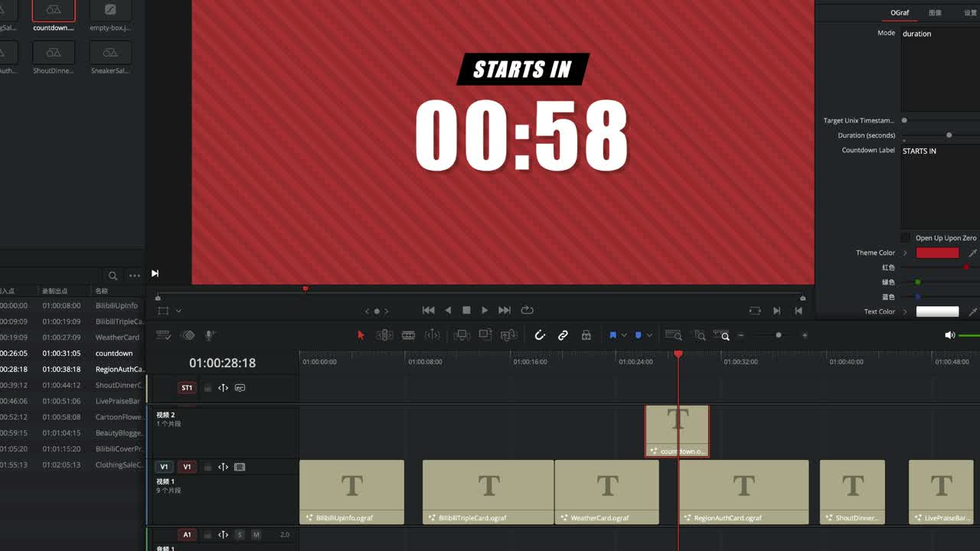Click the red Theme Color swatch
Image resolution: width=980 pixels, height=551 pixels.
(x=937, y=253)
